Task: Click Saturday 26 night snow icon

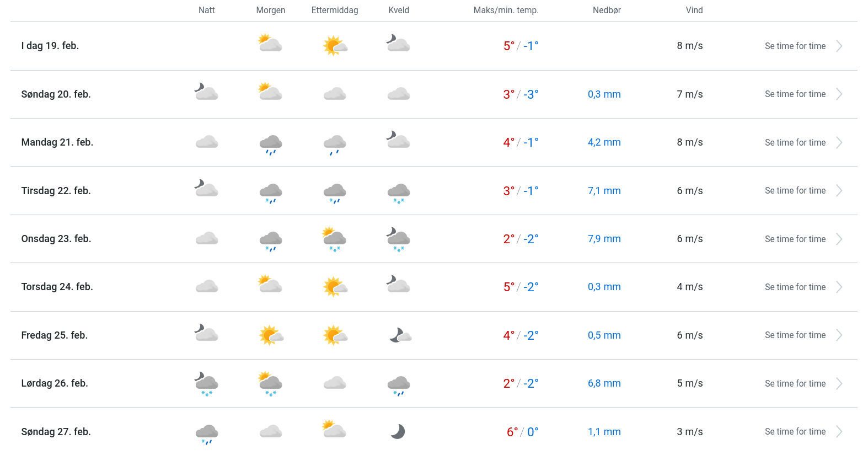Action: [x=207, y=384]
